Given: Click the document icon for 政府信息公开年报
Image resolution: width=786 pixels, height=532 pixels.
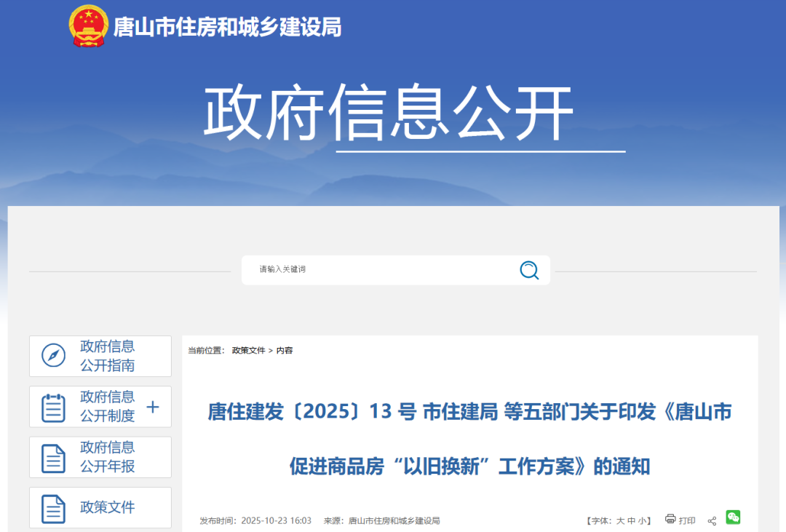Looking at the screenshot, I should coord(53,458).
